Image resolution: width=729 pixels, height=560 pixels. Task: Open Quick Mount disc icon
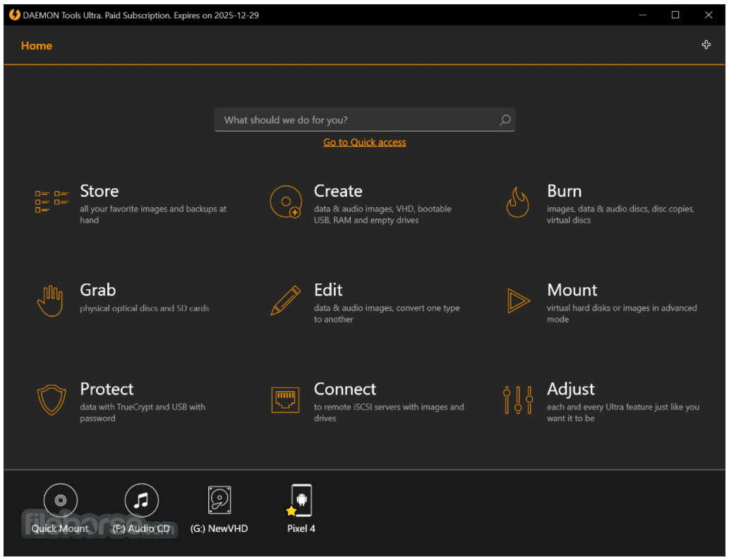61,500
